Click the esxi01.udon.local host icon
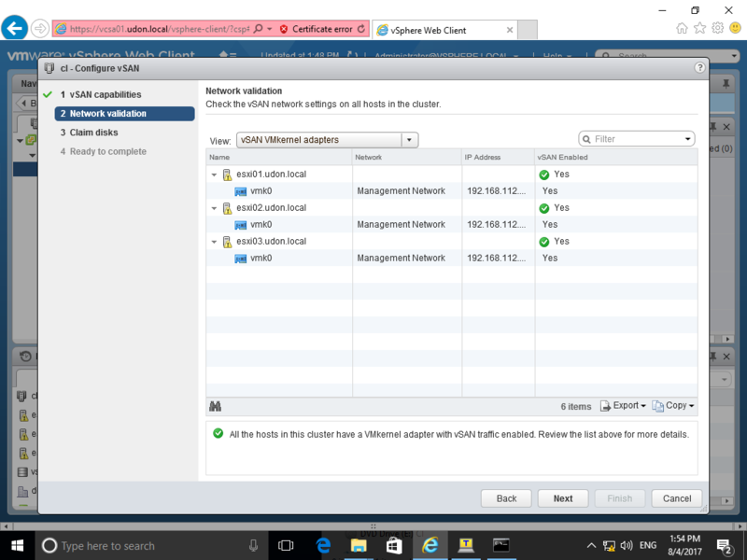This screenshot has width=747, height=560. click(227, 175)
